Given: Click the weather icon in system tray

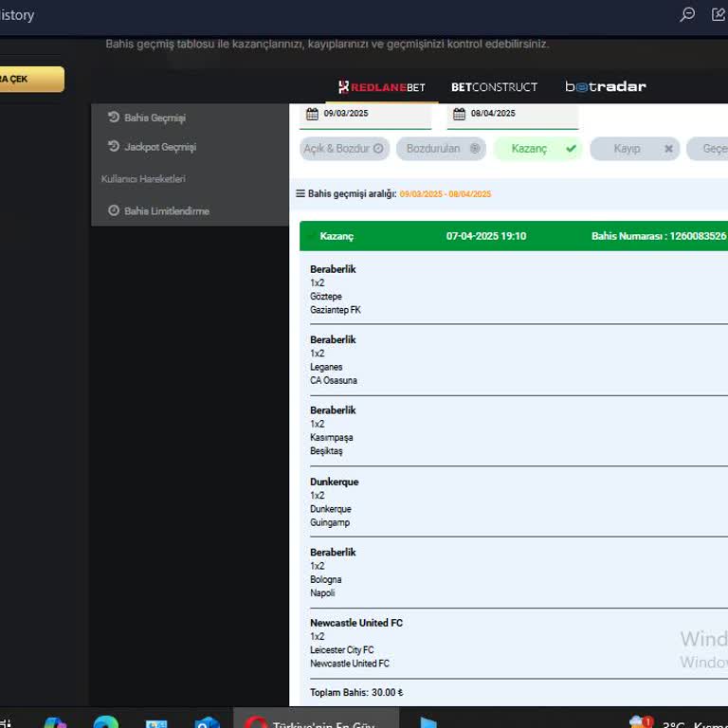Looking at the screenshot, I should click(641, 721).
